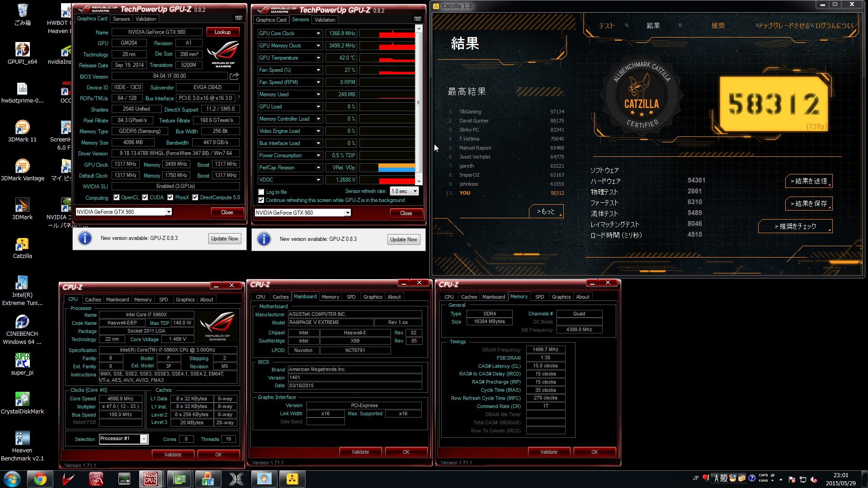Screen dimensions: 868x488
Task: Click the GPU Core Clock sensor graph
Action: click(x=387, y=33)
